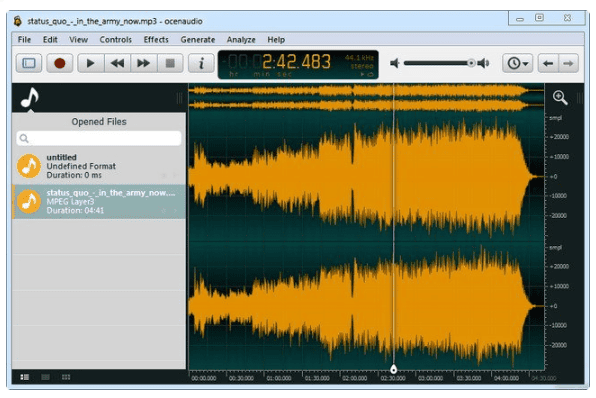The height and width of the screenshot is (398, 596).
Task: Click the Play button
Action: click(90, 63)
